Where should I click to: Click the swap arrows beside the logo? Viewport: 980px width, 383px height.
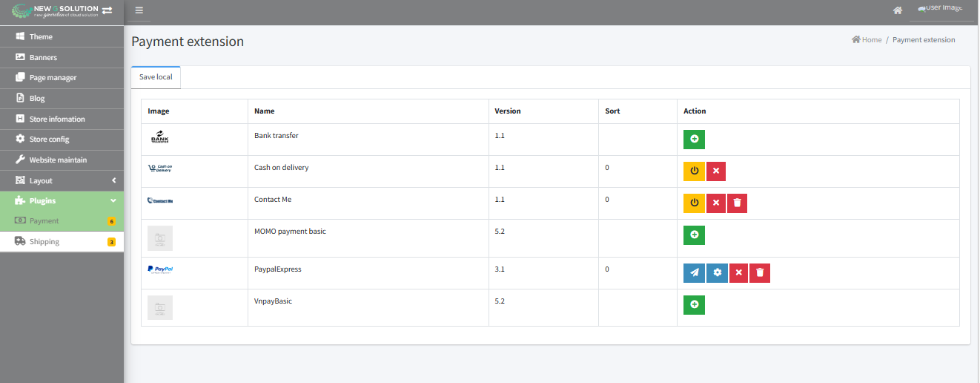coord(107,10)
